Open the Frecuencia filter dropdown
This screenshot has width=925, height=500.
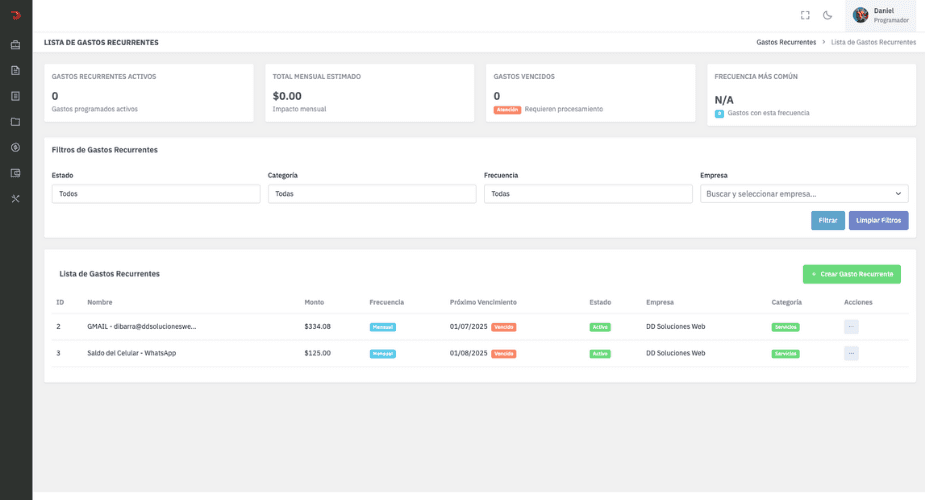point(588,194)
